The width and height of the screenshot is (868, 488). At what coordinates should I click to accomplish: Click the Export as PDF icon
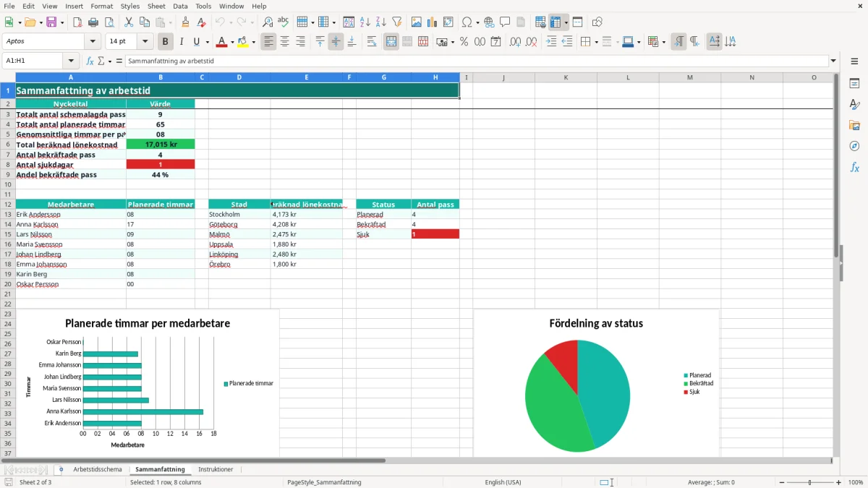(77, 22)
